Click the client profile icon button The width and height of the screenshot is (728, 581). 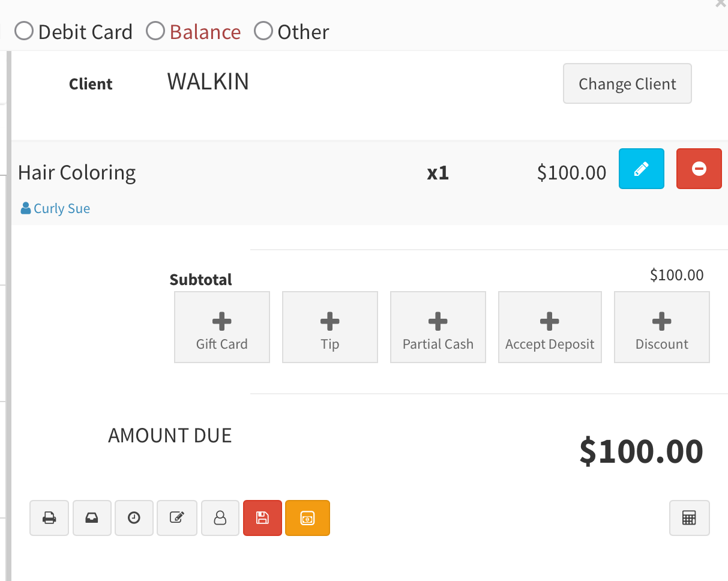coord(220,517)
